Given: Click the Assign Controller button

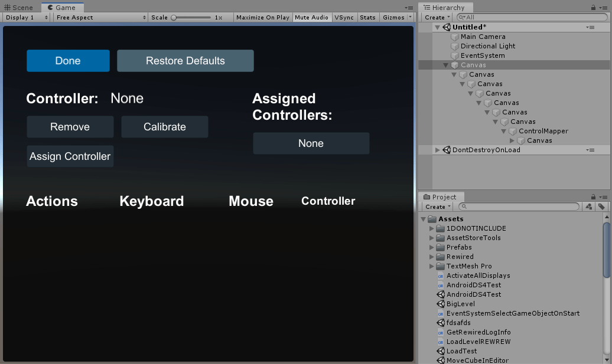Looking at the screenshot, I should coord(70,156).
